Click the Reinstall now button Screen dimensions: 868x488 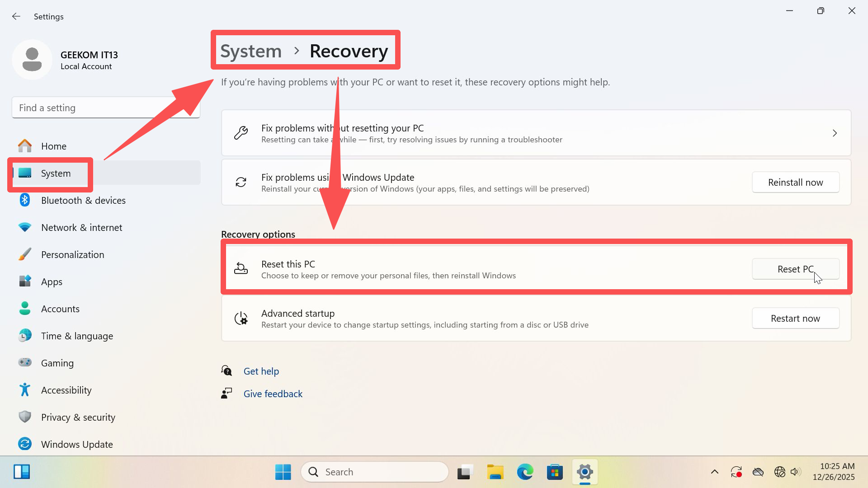click(795, 182)
